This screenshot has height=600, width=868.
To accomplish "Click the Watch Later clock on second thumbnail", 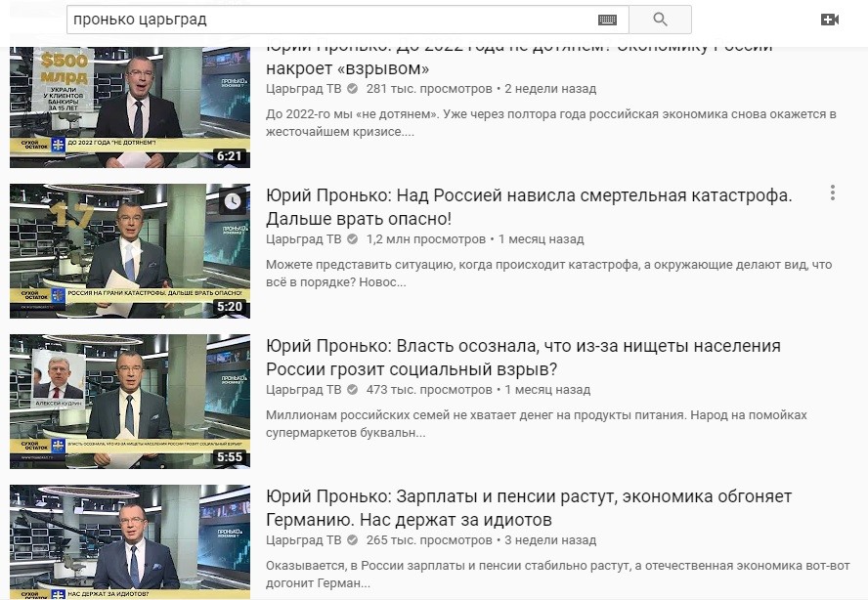I will pos(233,201).
